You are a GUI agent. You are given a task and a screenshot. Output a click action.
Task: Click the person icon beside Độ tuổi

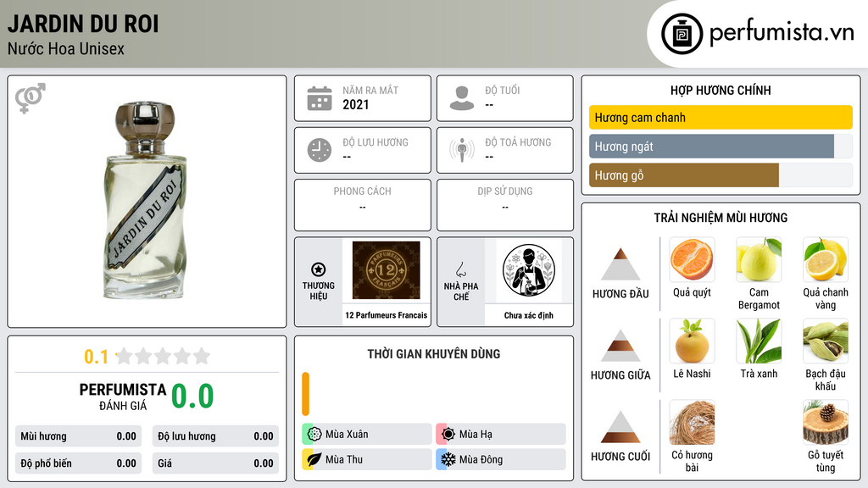(x=462, y=98)
